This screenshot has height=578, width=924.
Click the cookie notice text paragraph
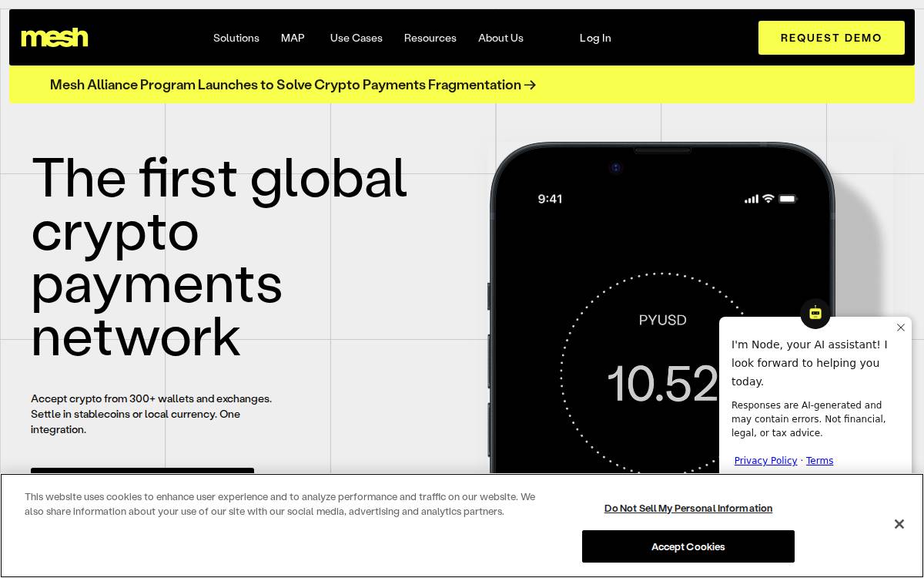pyautogui.click(x=280, y=504)
